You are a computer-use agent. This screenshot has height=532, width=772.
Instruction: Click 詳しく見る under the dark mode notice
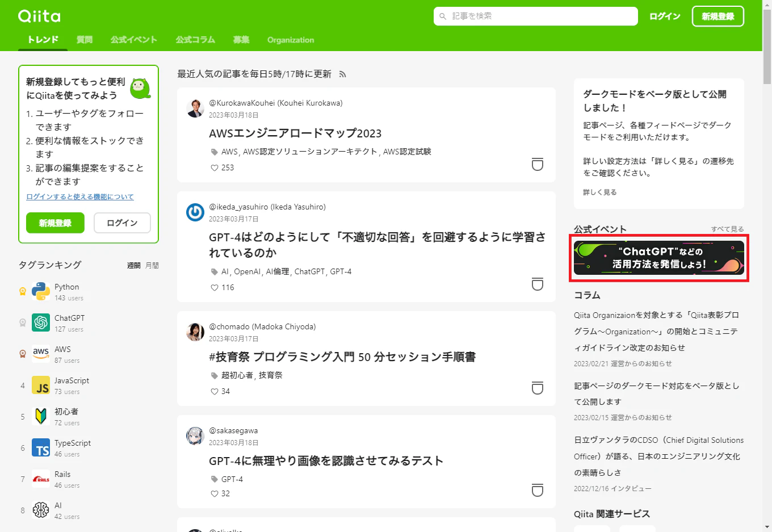(x=600, y=192)
